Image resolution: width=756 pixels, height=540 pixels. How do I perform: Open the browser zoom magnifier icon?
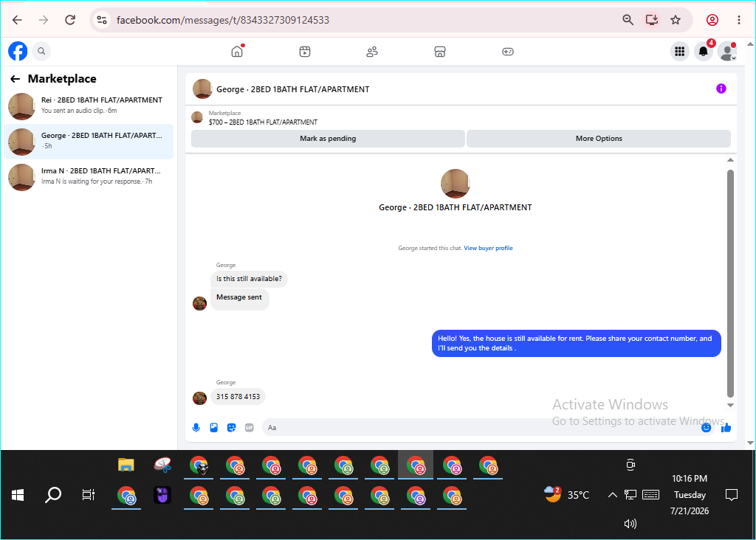click(628, 20)
